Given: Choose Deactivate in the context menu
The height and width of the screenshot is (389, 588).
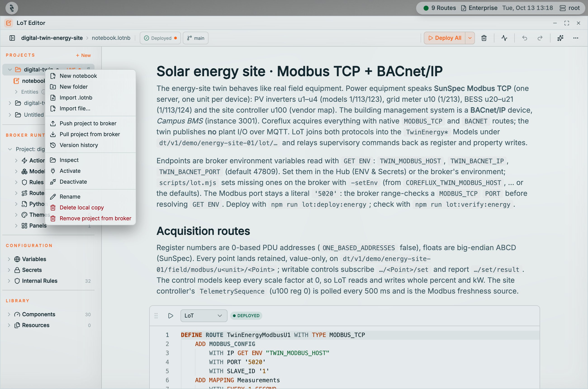Looking at the screenshot, I should (x=90, y=182).
